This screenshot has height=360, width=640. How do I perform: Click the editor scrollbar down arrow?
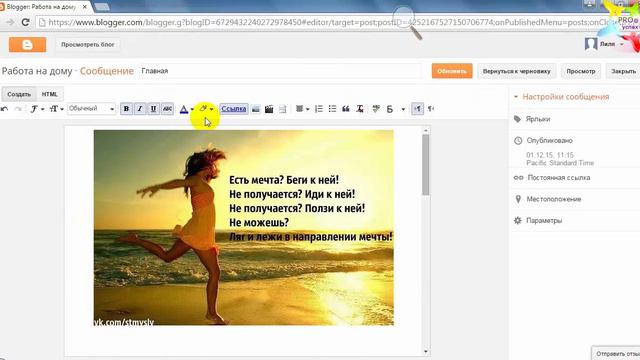tap(426, 351)
